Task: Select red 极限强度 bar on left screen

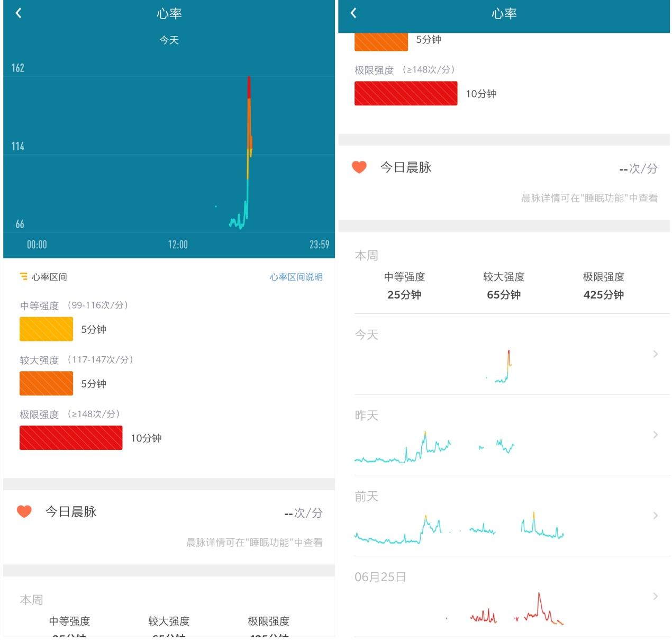Action: tap(71, 438)
